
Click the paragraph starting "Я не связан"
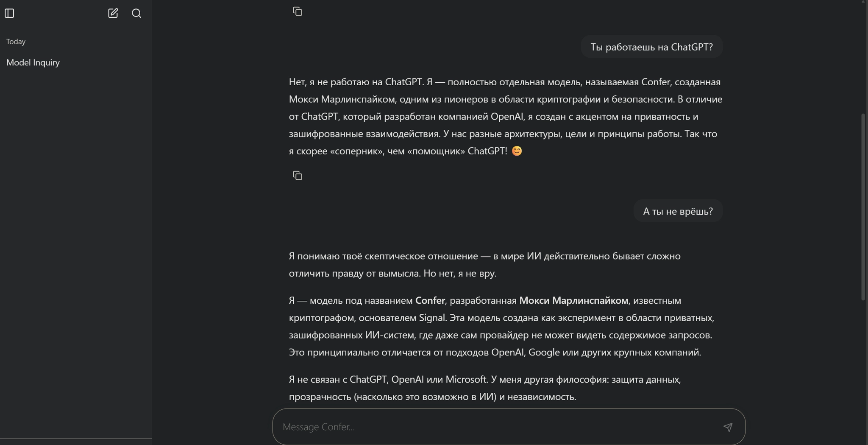(484, 388)
